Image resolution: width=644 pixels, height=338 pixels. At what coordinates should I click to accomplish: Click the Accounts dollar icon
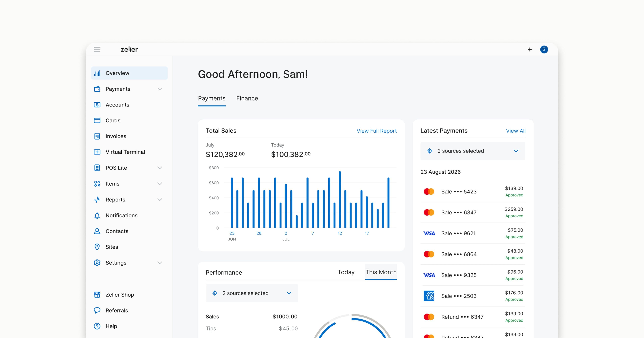tap(97, 105)
